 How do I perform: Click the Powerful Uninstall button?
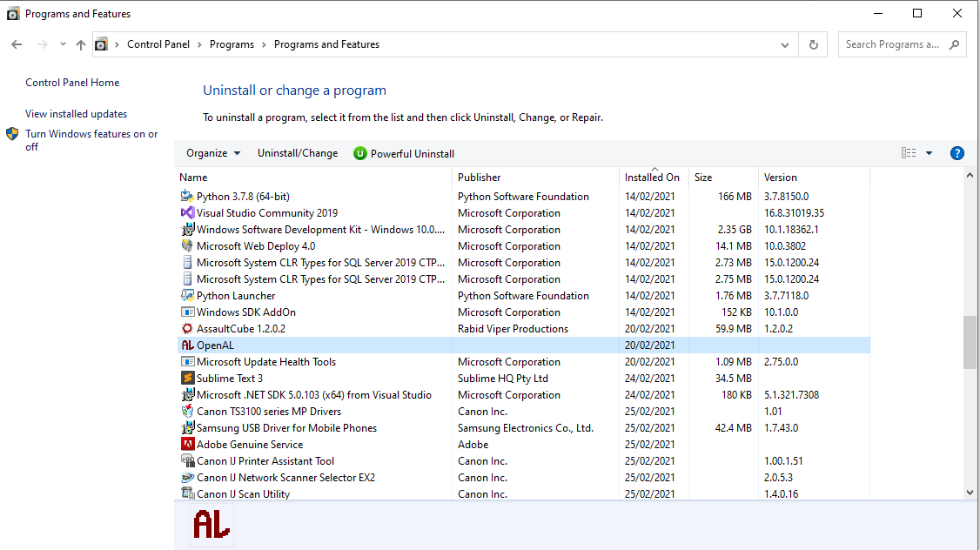point(404,153)
